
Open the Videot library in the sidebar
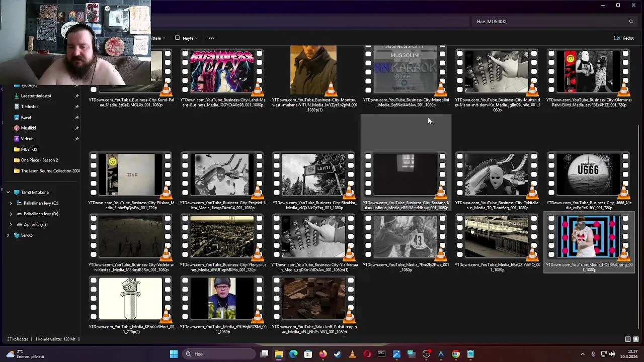(x=27, y=139)
